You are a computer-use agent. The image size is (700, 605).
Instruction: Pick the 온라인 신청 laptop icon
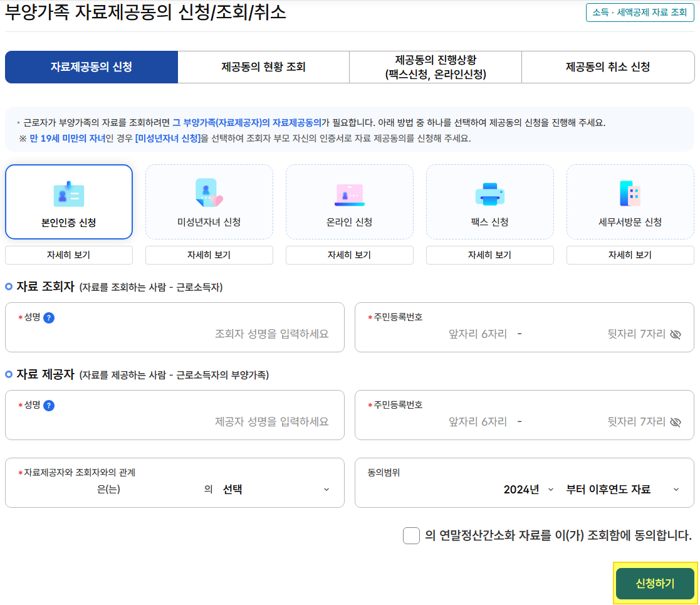click(350, 195)
